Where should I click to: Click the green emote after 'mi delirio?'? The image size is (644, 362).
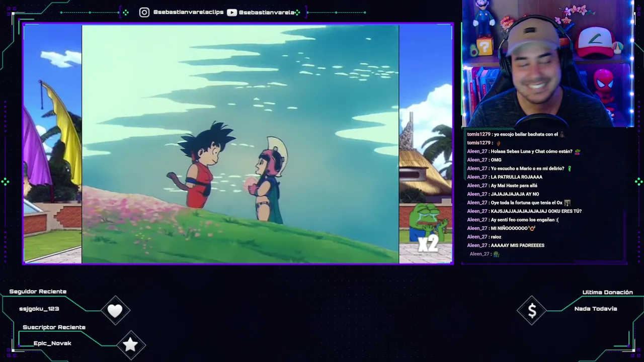pyautogui.click(x=570, y=168)
